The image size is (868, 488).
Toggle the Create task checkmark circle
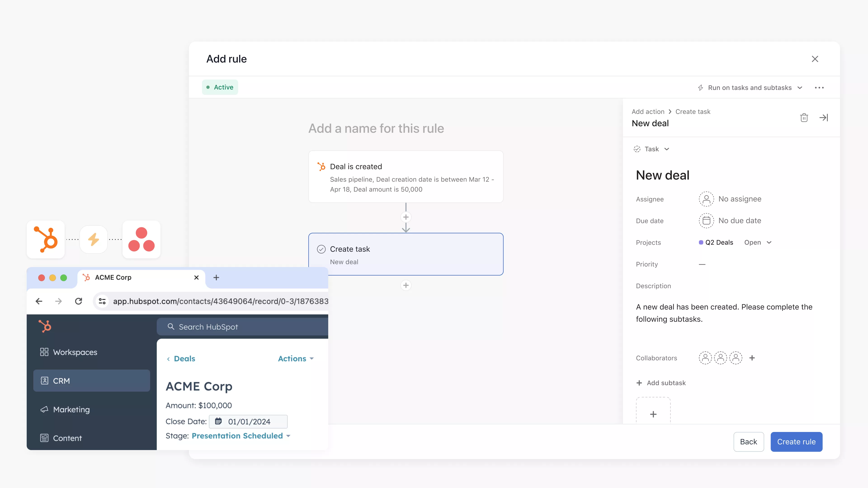(321, 249)
